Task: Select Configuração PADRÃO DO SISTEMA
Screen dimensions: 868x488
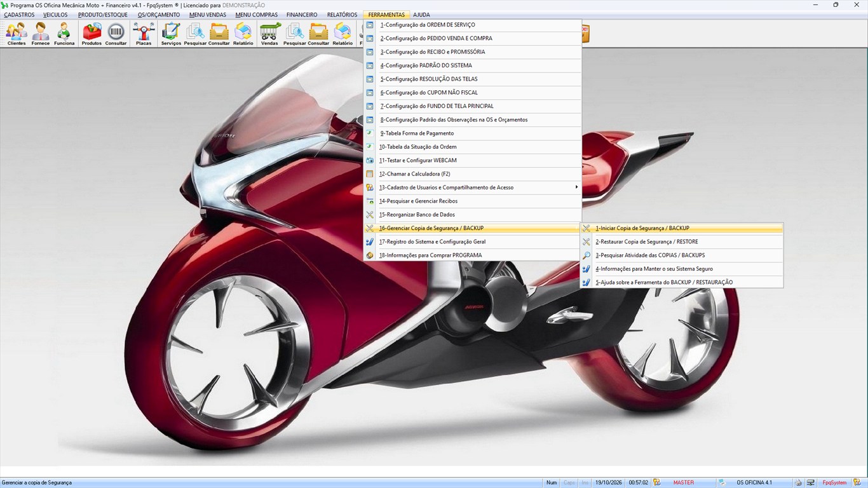Action: point(473,65)
